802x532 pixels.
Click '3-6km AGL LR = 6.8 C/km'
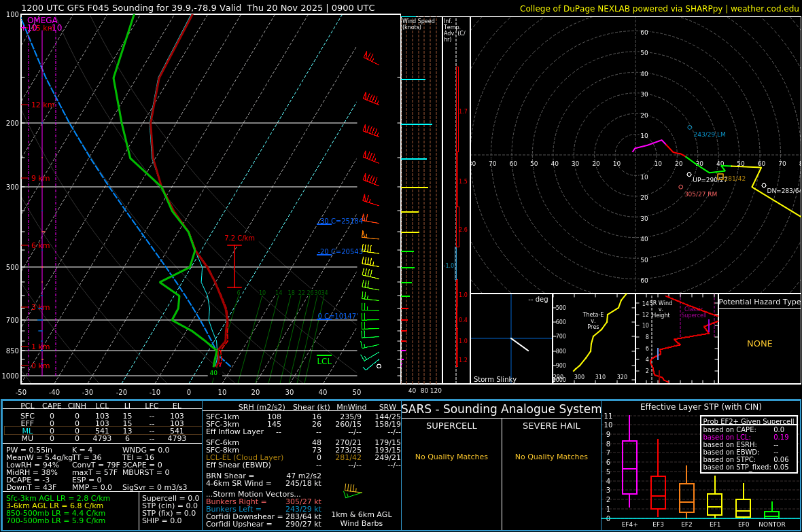(55, 506)
